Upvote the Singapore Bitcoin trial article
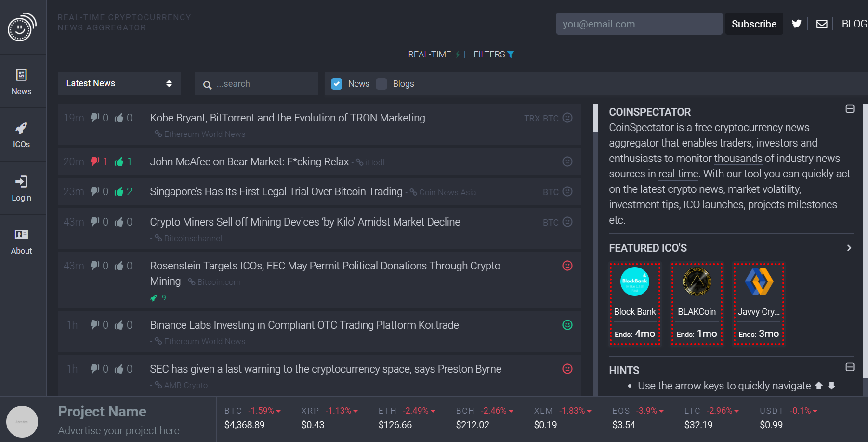868x442 pixels. [x=119, y=191]
